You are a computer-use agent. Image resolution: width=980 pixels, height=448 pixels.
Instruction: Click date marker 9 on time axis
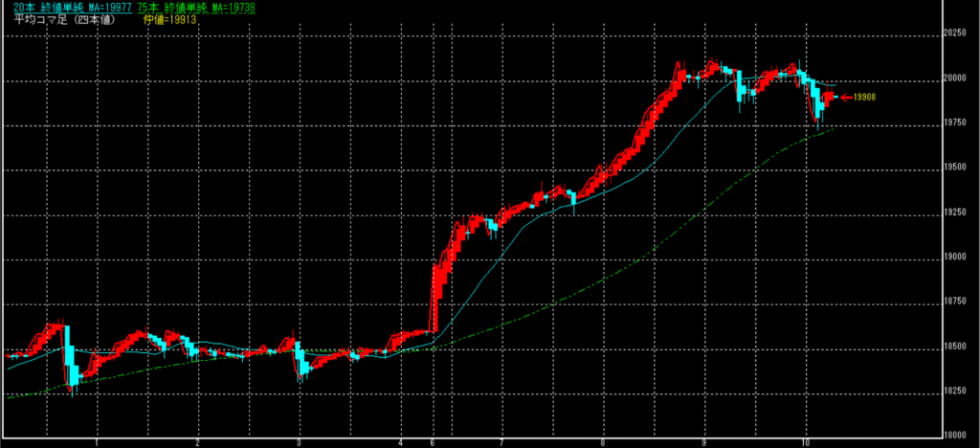coord(703,442)
